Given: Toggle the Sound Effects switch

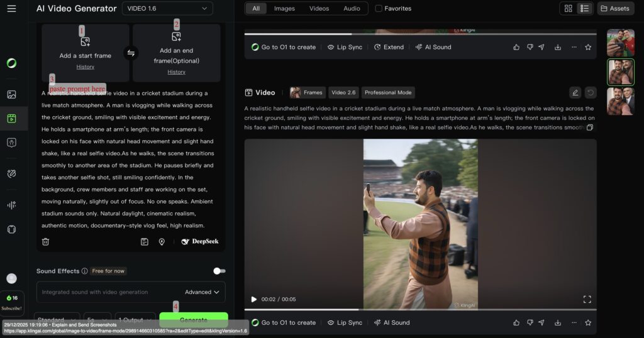Looking at the screenshot, I should pos(219,271).
